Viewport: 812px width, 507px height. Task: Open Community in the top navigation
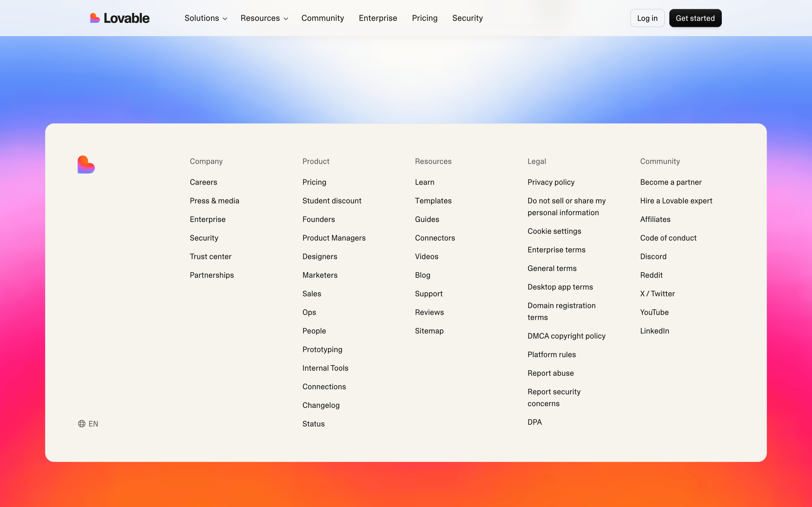tap(323, 18)
